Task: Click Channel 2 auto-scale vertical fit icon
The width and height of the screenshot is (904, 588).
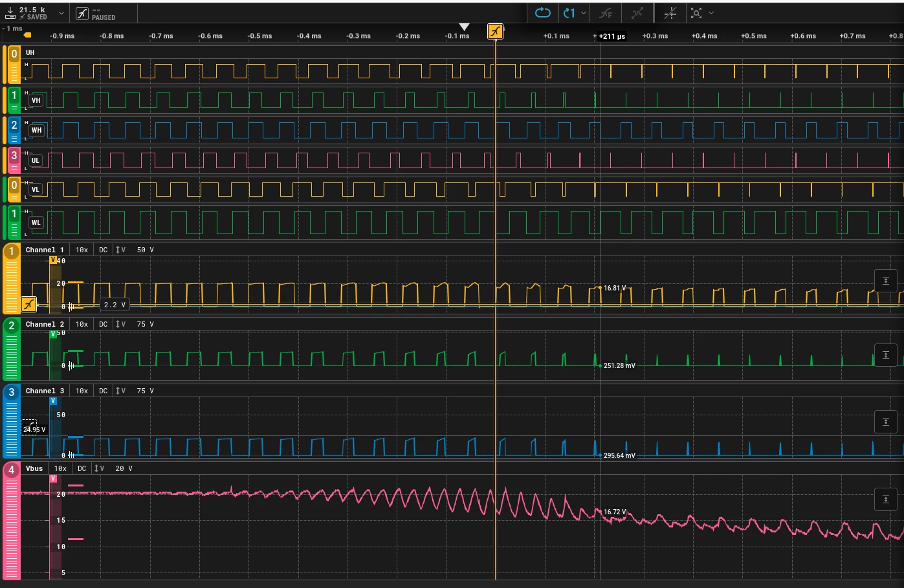Action: pos(886,355)
